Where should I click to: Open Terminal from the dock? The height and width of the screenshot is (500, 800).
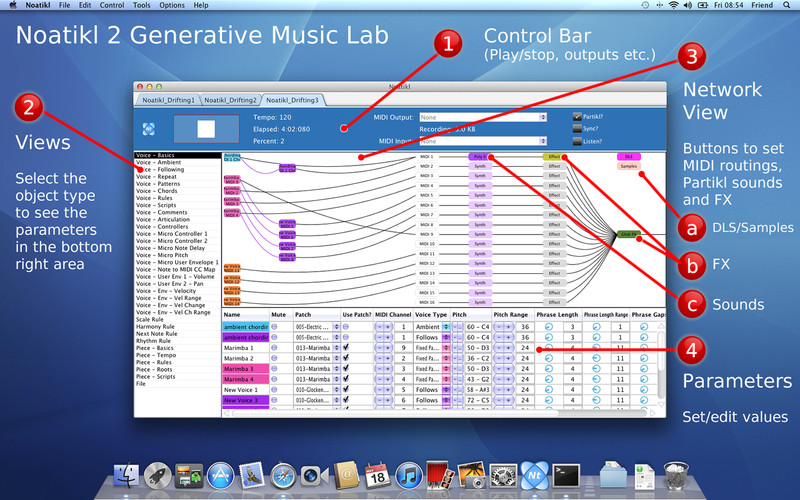point(566,476)
